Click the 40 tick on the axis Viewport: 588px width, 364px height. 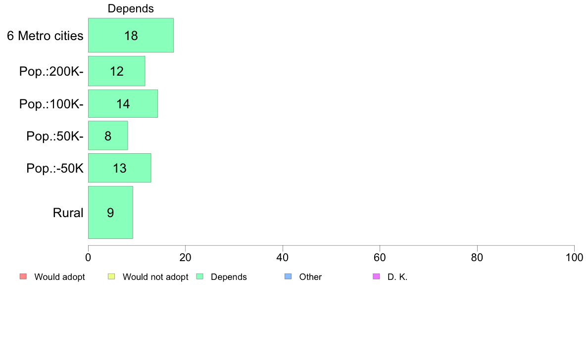pyautogui.click(x=283, y=258)
